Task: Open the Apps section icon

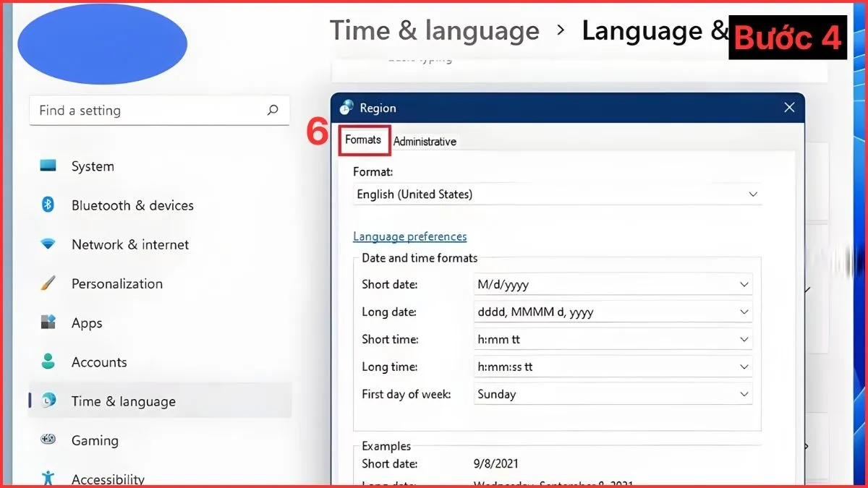Action: click(x=48, y=322)
